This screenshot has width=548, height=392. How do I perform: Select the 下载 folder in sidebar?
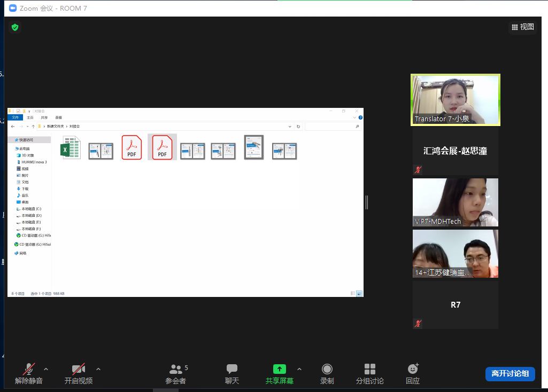click(x=24, y=189)
